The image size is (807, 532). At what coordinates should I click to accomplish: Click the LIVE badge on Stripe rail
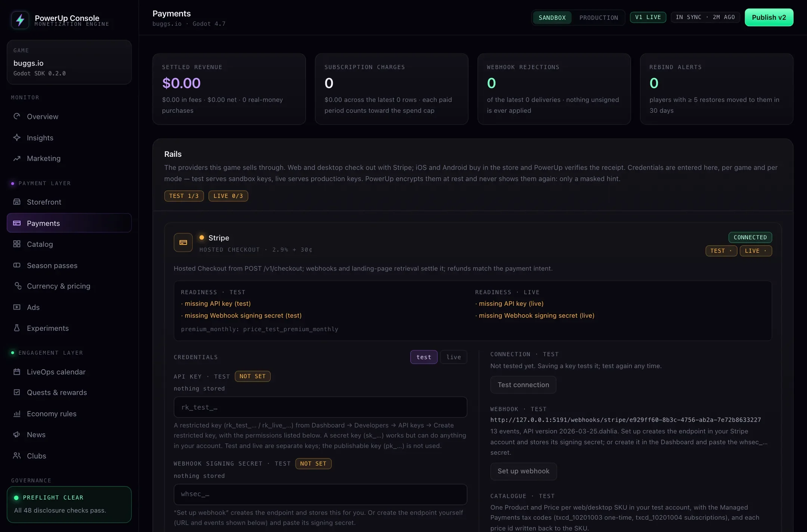click(x=756, y=251)
